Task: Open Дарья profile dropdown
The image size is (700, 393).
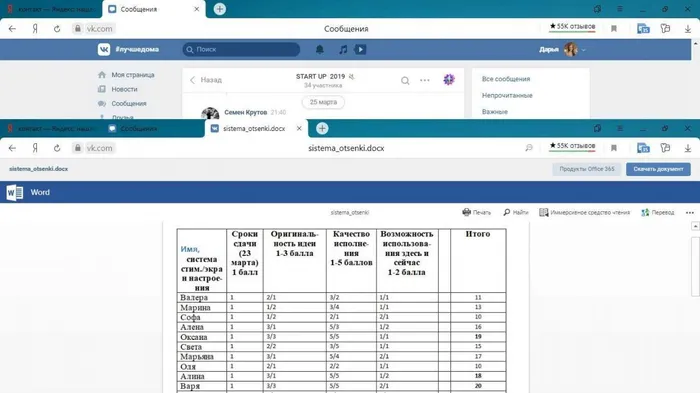Action: coord(562,49)
